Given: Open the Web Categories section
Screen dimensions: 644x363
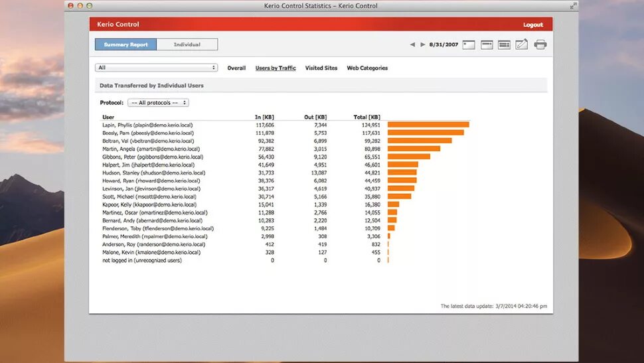Looking at the screenshot, I should [367, 68].
